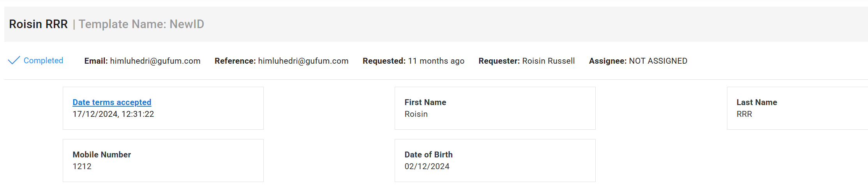Click the Requested 11 months ago text
868x191 pixels.
click(x=436, y=61)
